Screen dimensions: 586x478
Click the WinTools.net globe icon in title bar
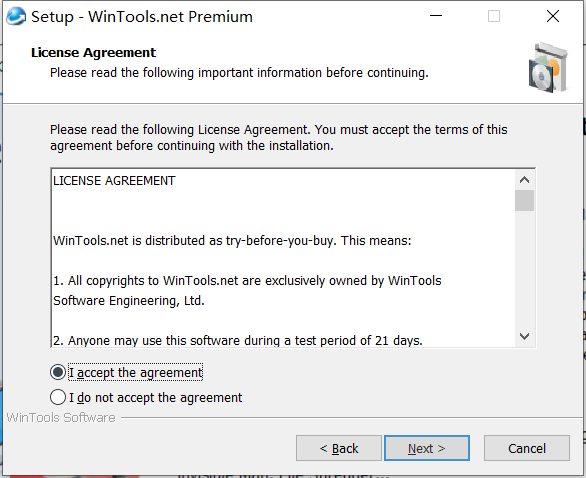(16, 16)
